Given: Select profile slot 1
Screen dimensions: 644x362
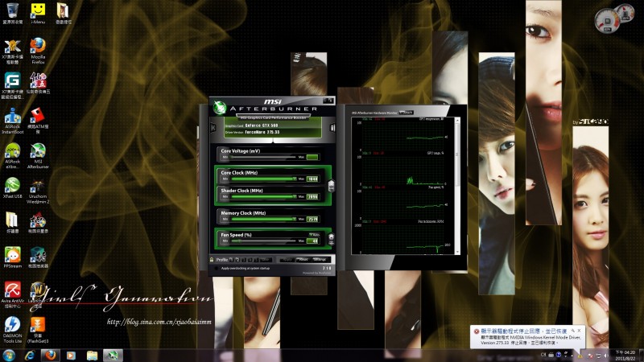Looking at the screenshot, I should (x=231, y=260).
